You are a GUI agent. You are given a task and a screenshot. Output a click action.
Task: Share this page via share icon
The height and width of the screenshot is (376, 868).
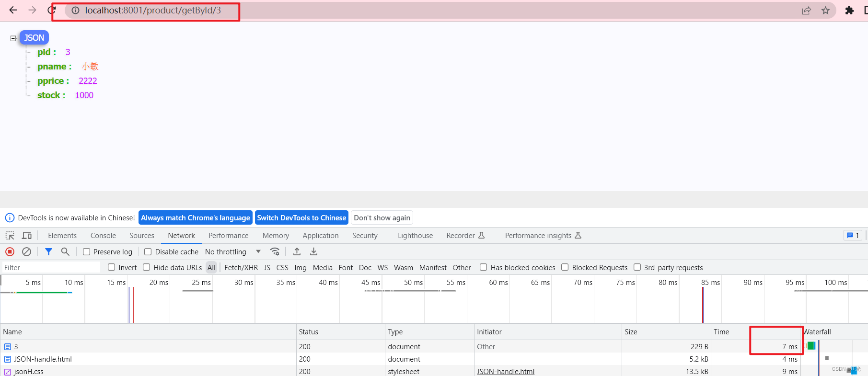tap(806, 11)
